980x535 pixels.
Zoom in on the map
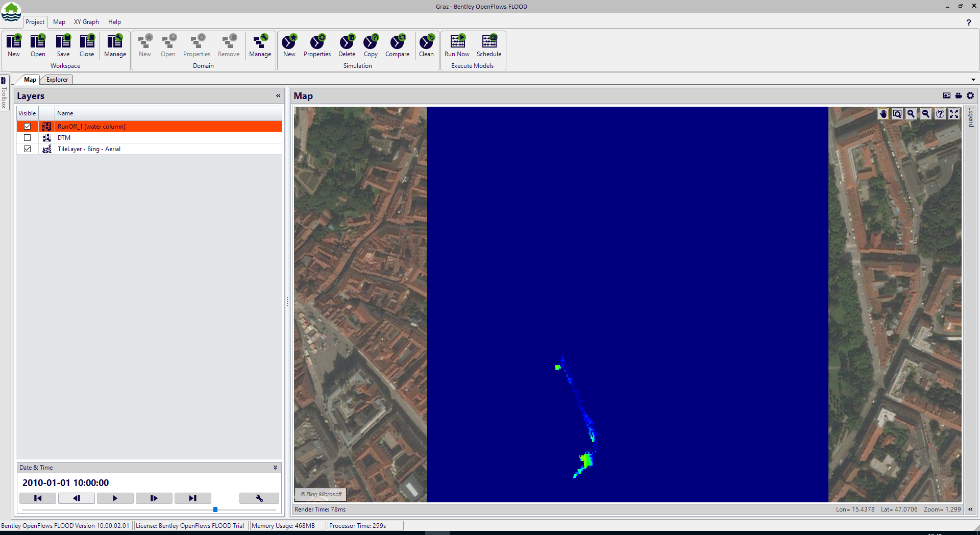(911, 114)
